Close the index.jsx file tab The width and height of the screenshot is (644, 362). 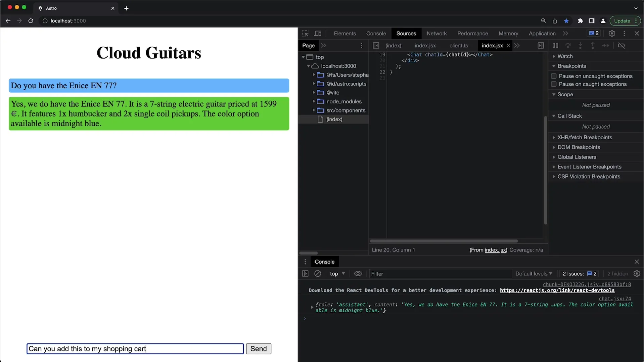[508, 46]
